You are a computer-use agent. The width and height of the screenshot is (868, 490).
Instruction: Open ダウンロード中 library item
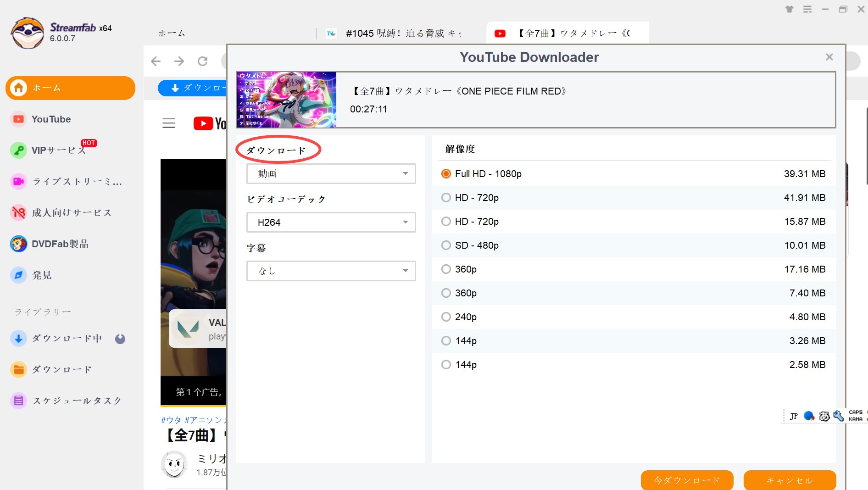[x=56, y=339]
